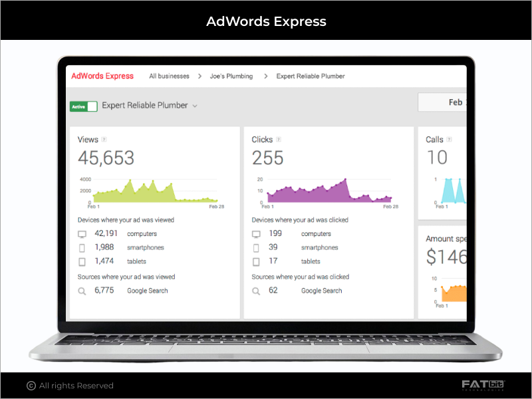Open the All businesses breadcrumb

pyautogui.click(x=169, y=76)
